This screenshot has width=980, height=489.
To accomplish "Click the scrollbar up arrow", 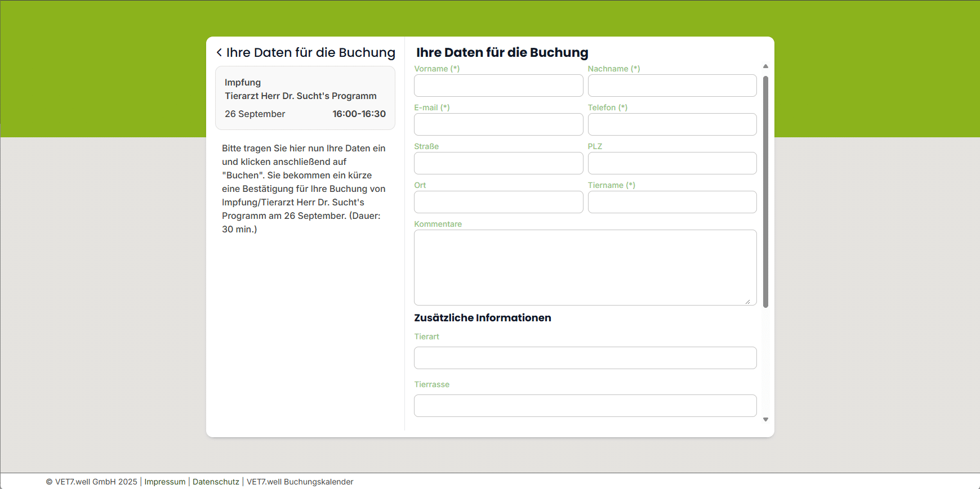I will pyautogui.click(x=765, y=66).
